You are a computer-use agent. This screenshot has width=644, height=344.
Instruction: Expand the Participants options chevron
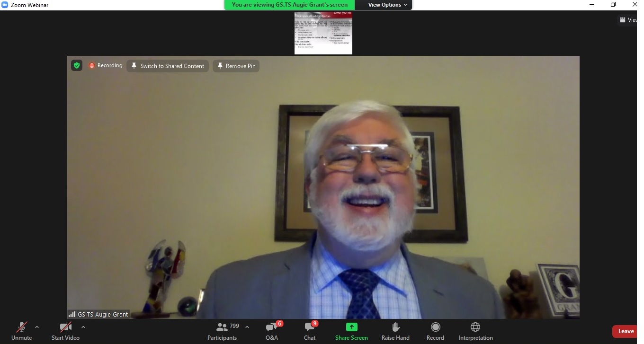coord(247,327)
